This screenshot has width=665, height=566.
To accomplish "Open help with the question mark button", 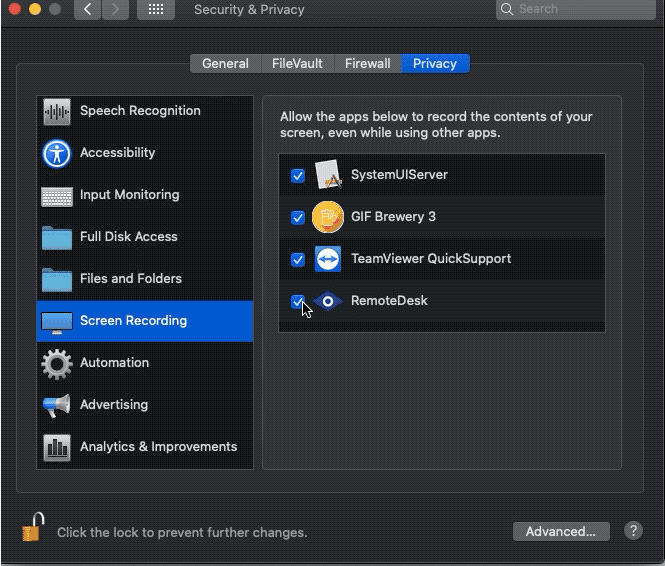I will [633, 531].
